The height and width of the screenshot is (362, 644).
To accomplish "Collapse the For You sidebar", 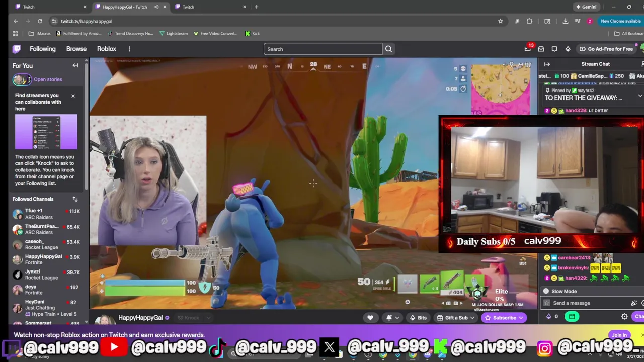I will coord(75,65).
